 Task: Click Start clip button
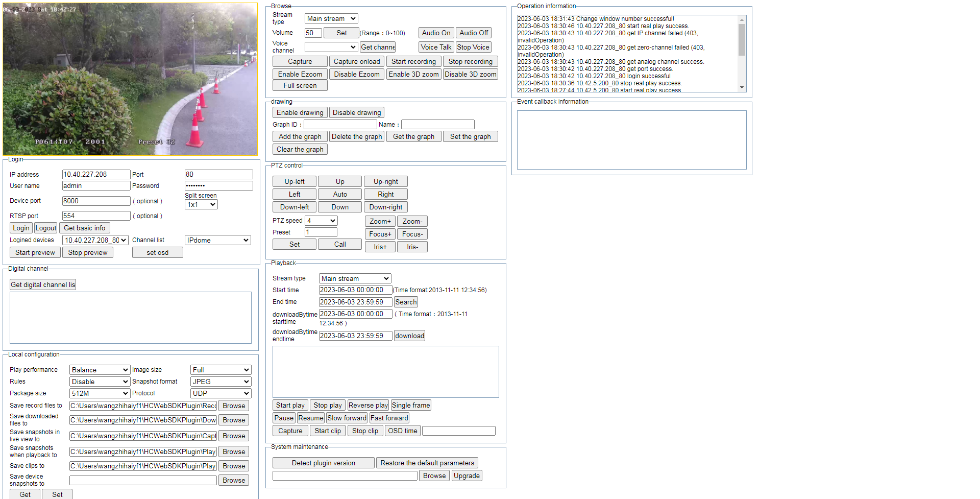[328, 431]
